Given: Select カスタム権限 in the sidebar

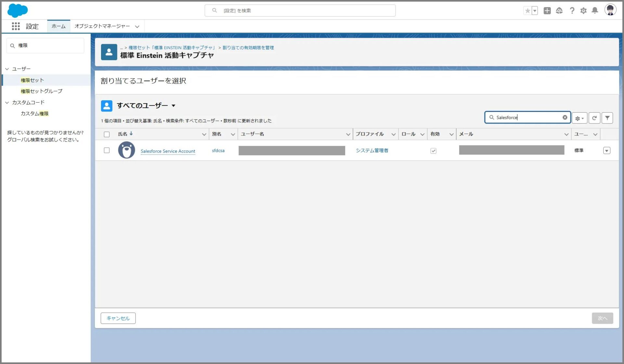Looking at the screenshot, I should point(34,114).
